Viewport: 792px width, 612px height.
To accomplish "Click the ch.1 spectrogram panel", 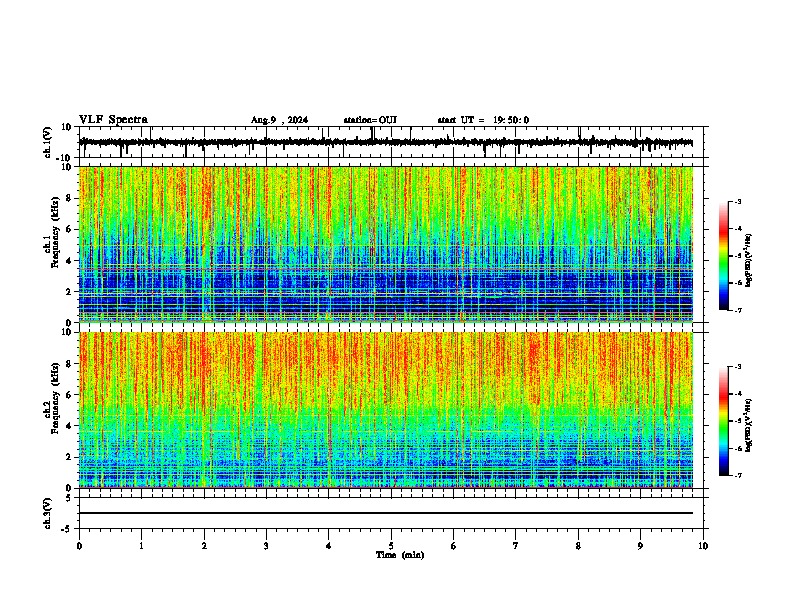I will 386,244.
